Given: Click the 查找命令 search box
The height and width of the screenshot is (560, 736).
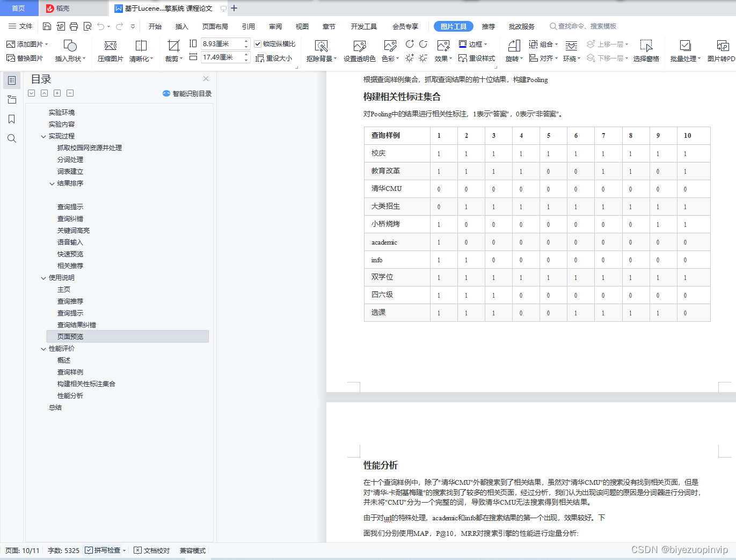Looking at the screenshot, I should coord(584,26).
